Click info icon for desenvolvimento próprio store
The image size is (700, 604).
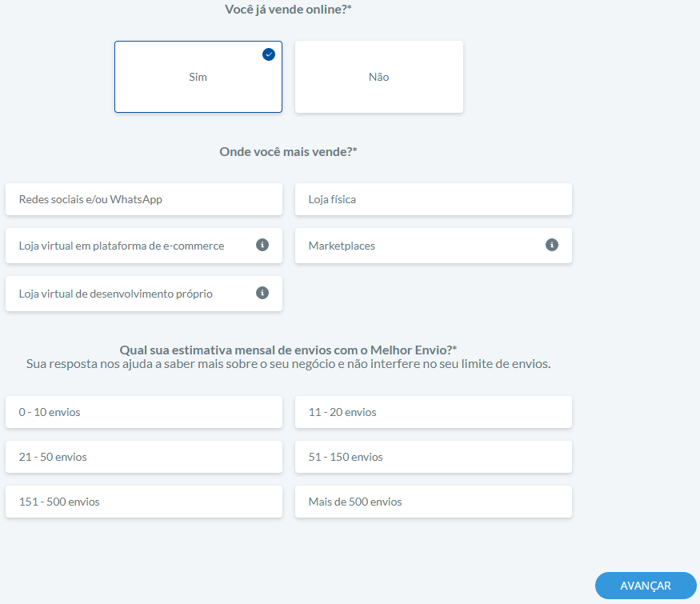tap(262, 293)
